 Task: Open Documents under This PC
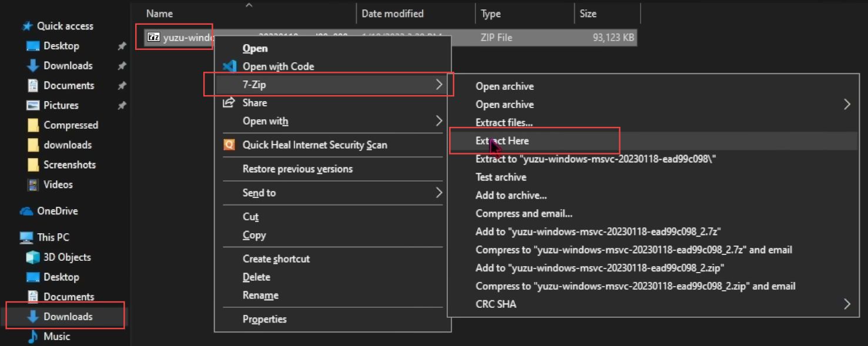(x=69, y=297)
